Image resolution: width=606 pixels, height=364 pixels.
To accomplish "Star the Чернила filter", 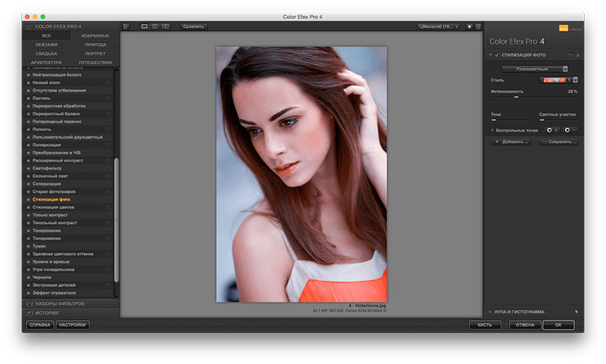I will 28,277.
